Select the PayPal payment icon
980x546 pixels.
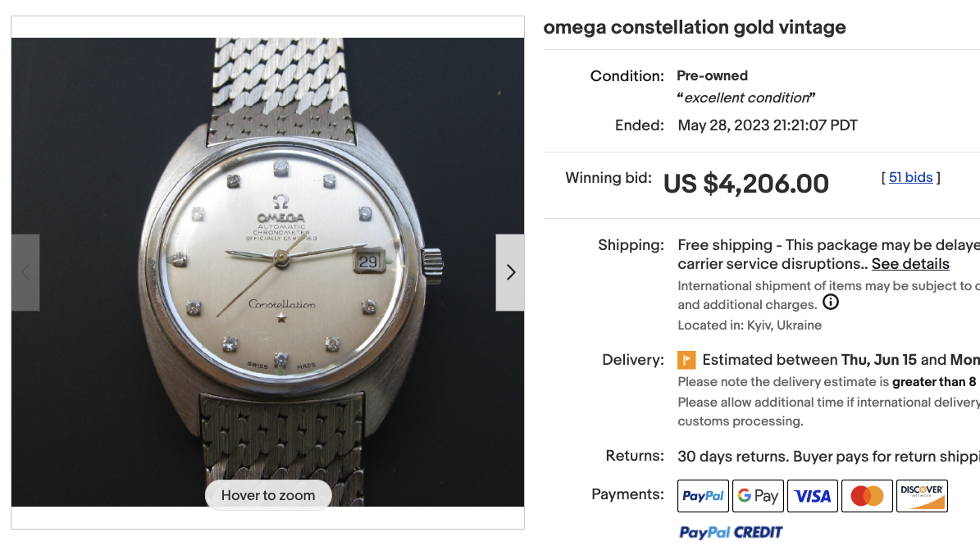[x=703, y=496]
